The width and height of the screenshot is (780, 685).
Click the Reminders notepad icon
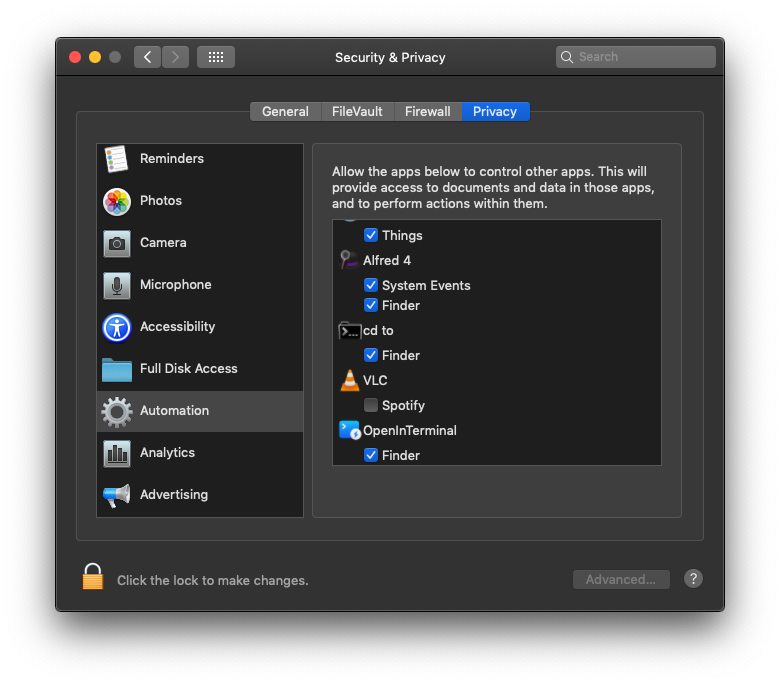point(116,159)
